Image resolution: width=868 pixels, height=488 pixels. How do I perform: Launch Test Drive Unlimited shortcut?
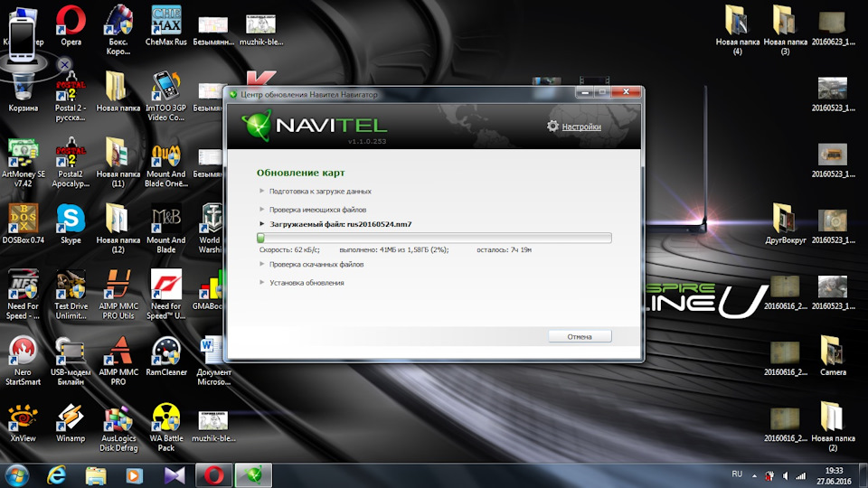point(71,295)
